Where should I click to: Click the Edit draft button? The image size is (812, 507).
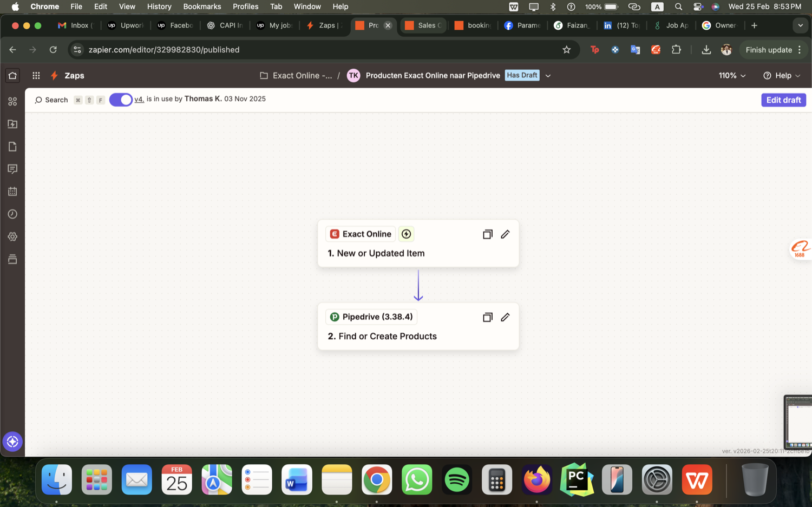coord(783,100)
